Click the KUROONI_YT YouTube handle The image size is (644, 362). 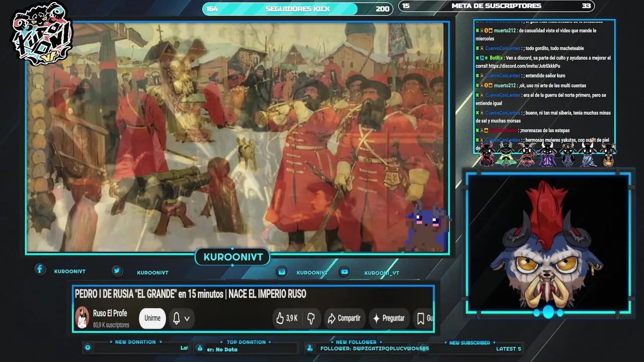tap(382, 273)
